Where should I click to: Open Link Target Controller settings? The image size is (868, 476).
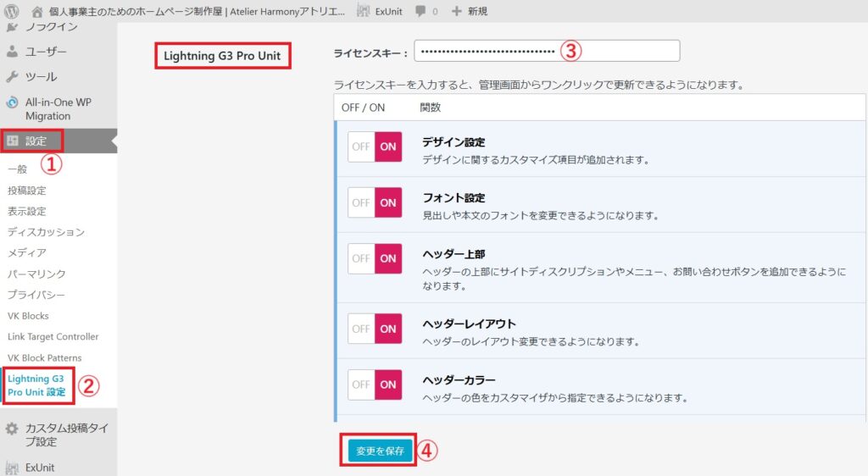point(53,337)
